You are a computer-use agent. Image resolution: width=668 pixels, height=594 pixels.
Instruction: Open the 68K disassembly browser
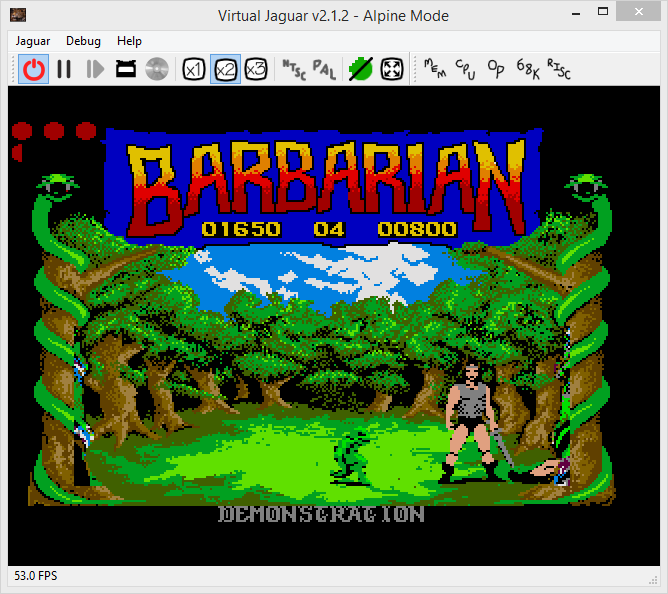[527, 69]
